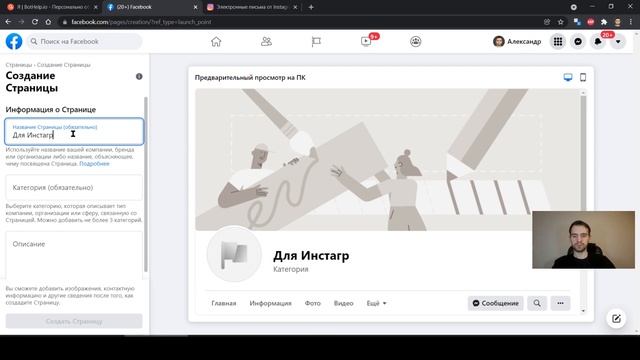
Task: Open browser home page icon
Action: point(48,22)
